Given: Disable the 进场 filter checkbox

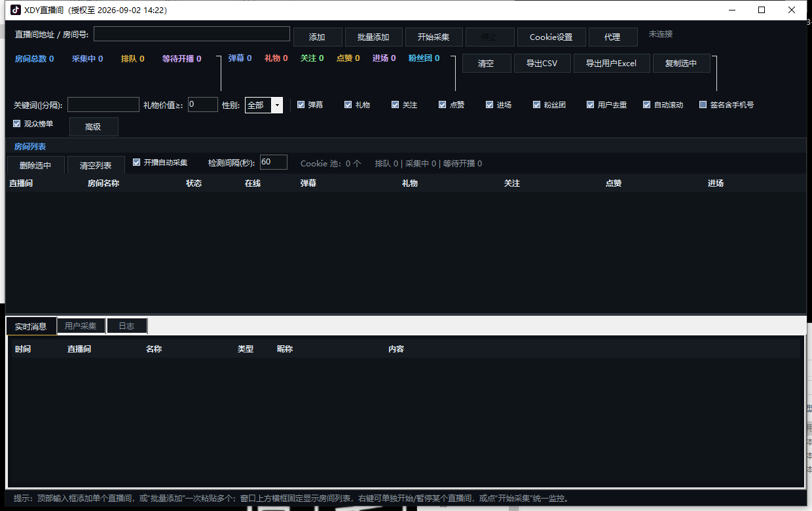Looking at the screenshot, I should [x=490, y=105].
